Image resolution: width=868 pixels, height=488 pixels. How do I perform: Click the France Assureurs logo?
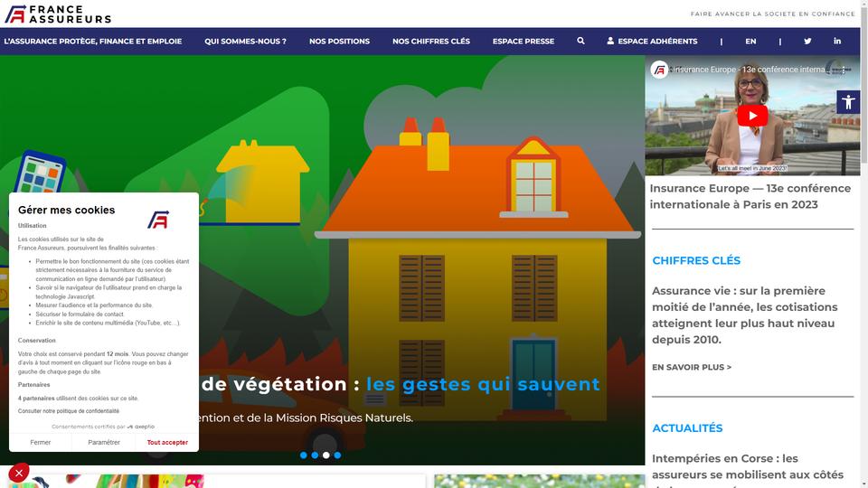[58, 14]
